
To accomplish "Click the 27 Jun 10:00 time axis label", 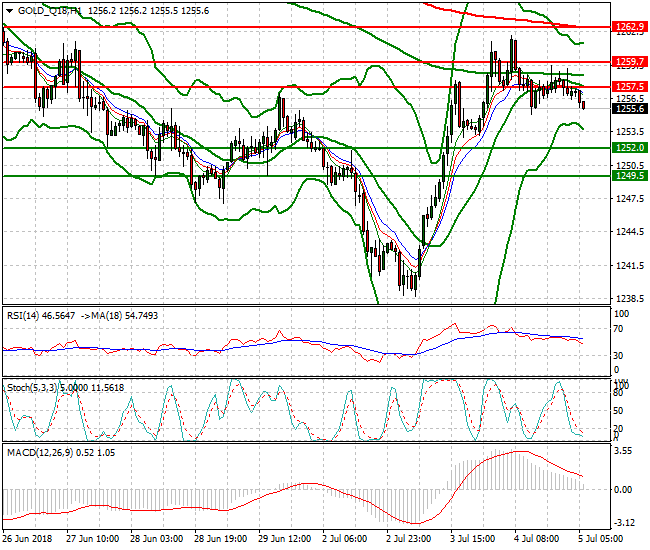I will point(92,539).
